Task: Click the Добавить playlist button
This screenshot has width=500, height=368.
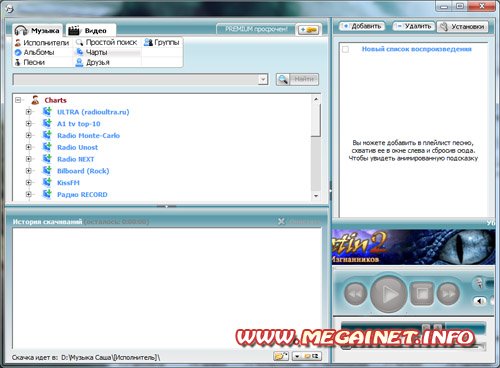Action: click(362, 26)
